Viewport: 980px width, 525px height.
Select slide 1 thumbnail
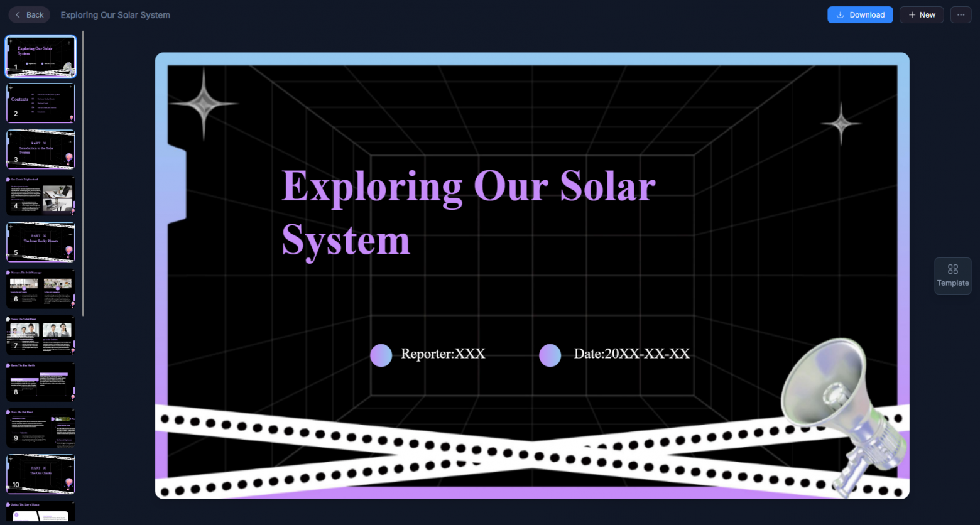pyautogui.click(x=41, y=57)
